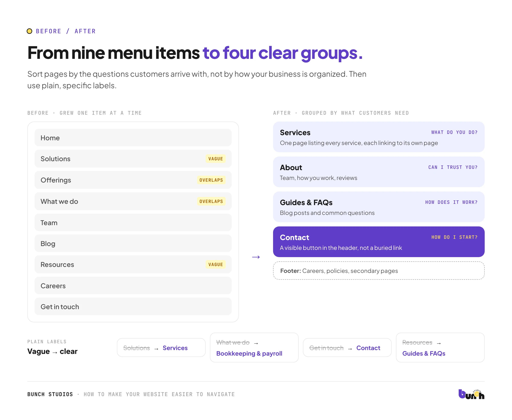Click the Bunch Studio logo
The height and width of the screenshot is (420, 512).
click(x=471, y=394)
